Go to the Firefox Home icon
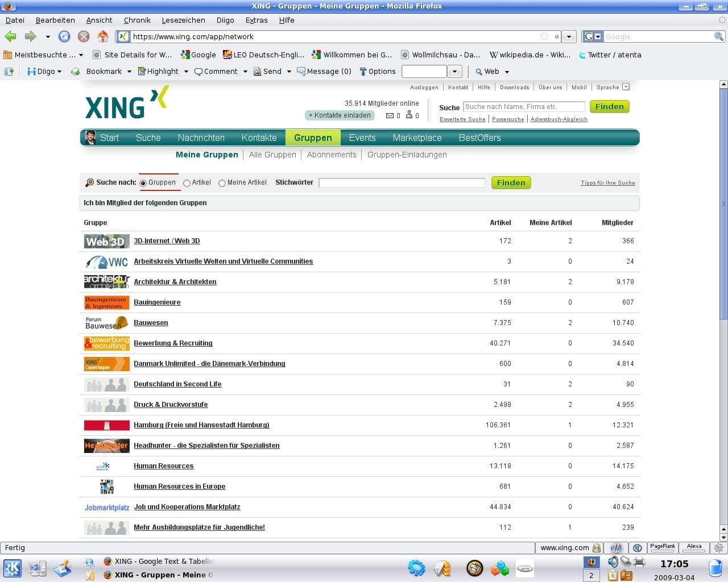The height and width of the screenshot is (582, 728). (x=103, y=36)
